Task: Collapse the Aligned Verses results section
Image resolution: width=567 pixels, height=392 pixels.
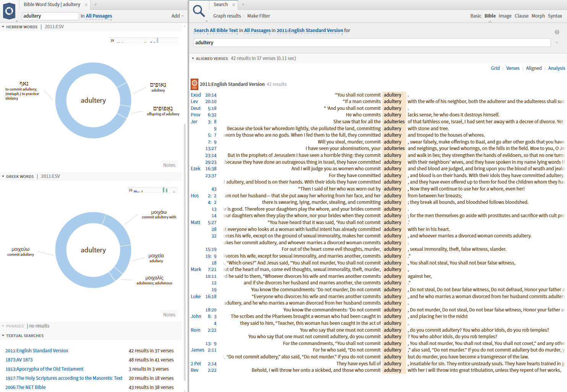Action: click(193, 59)
